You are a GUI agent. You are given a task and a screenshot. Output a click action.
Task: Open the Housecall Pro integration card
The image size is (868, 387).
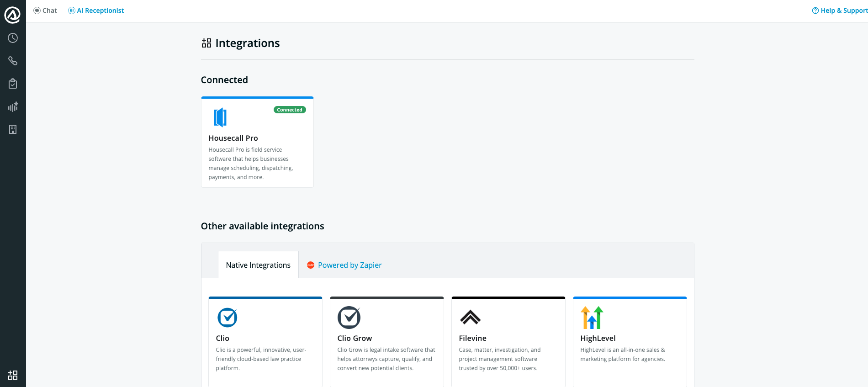tap(257, 142)
